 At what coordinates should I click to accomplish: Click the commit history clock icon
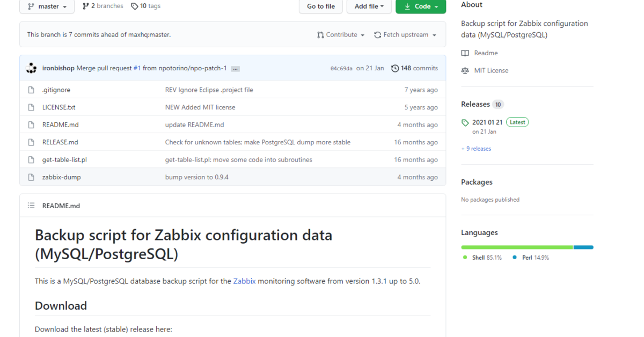pyautogui.click(x=395, y=68)
